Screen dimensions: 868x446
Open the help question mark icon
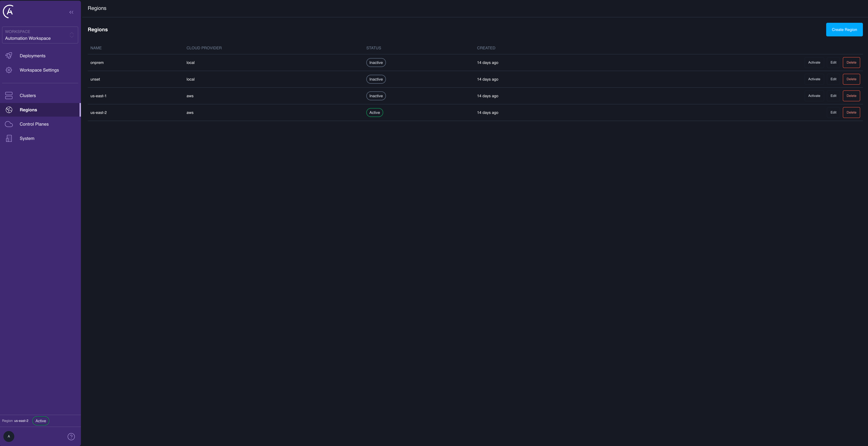tap(71, 437)
